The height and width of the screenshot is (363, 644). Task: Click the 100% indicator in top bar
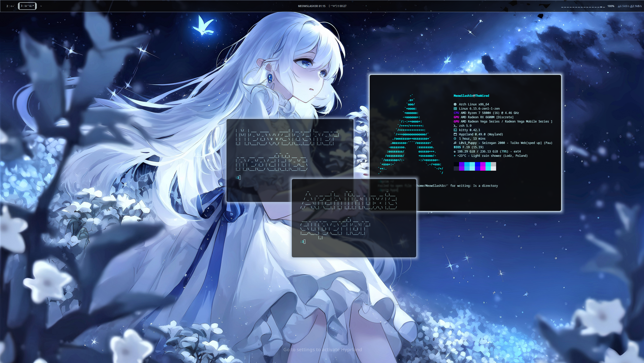point(611,6)
